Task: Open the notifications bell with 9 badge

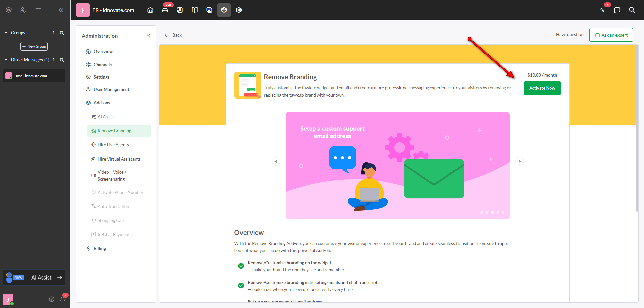Action: tap(63, 299)
